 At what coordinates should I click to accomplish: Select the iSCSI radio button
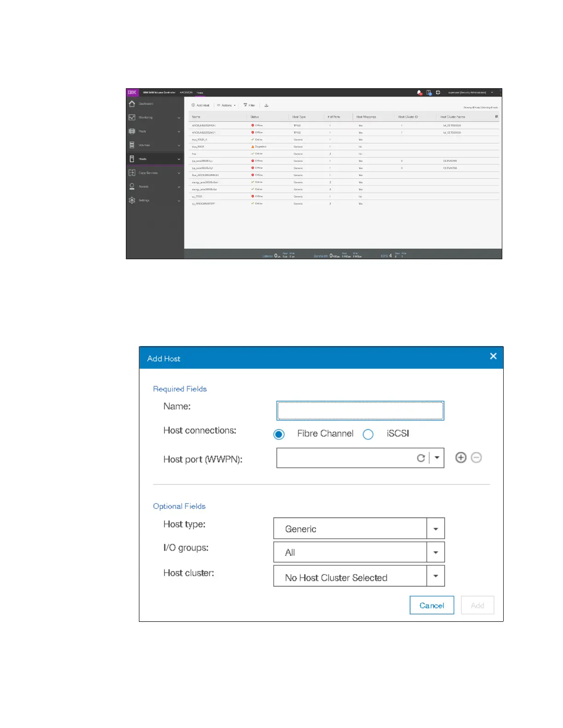coord(368,434)
